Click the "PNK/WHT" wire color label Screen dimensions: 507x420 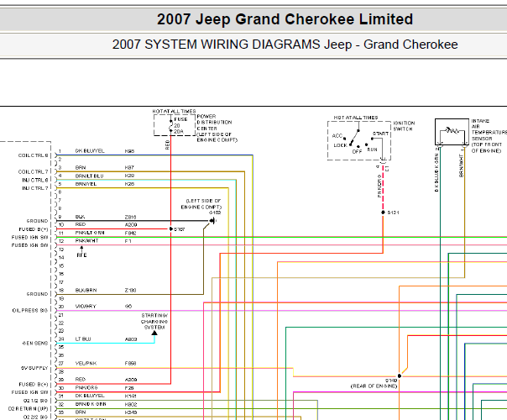[x=86, y=241]
